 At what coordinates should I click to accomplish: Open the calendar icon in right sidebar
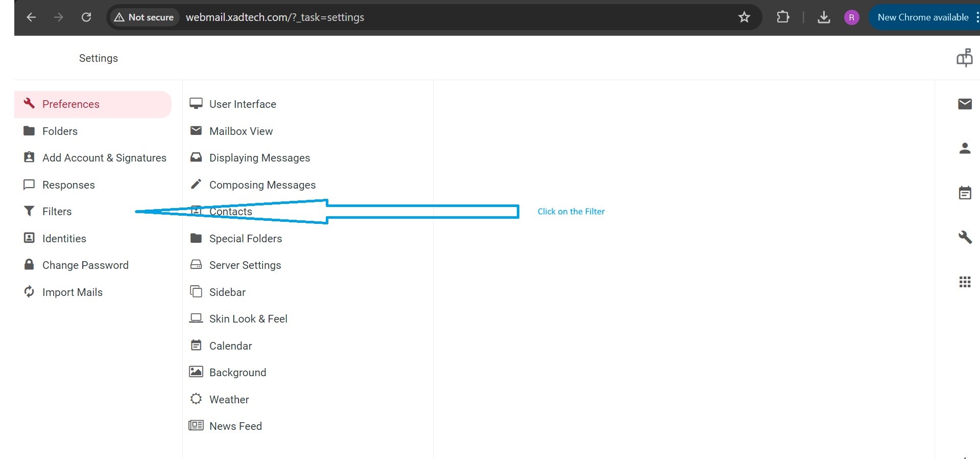point(964,193)
